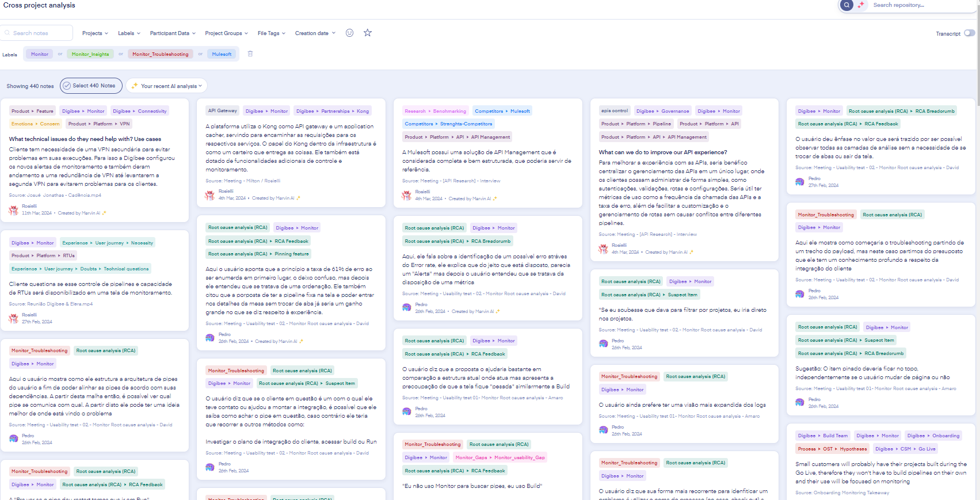Viewport: 980px width, 500px height.
Task: Click Pedro's avatar on the 'filtrar por projetos' note
Action: pos(603,345)
